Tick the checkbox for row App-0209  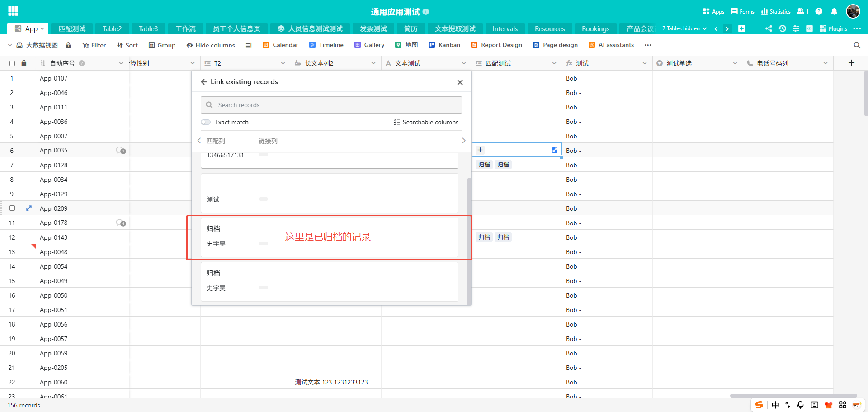[x=12, y=208]
